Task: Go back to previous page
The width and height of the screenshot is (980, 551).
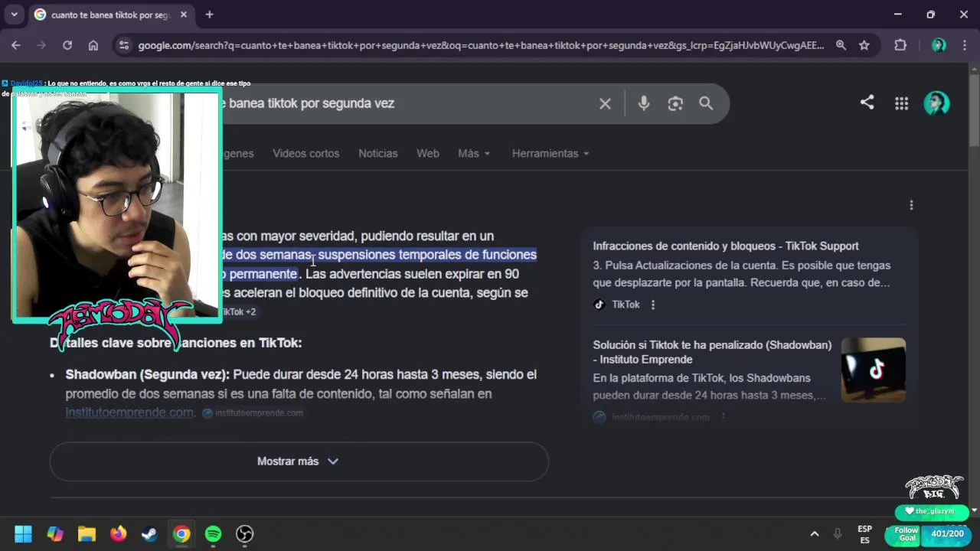Action: coord(16,45)
